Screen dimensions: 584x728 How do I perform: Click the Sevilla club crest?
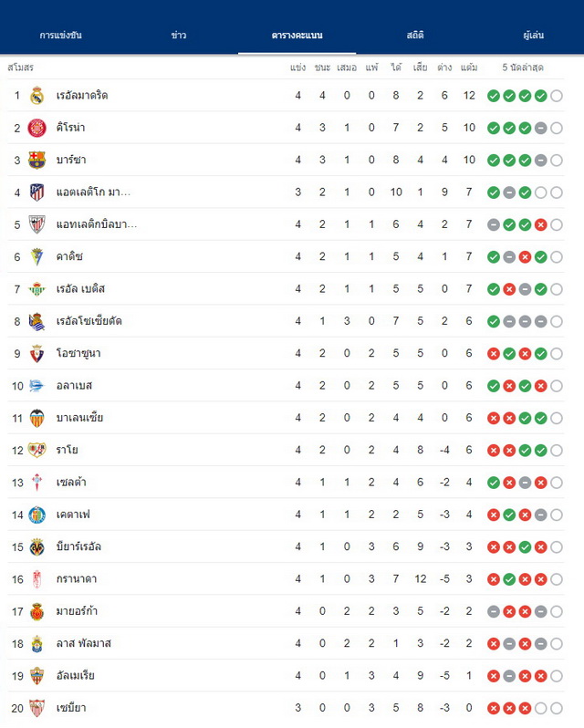pos(36,708)
